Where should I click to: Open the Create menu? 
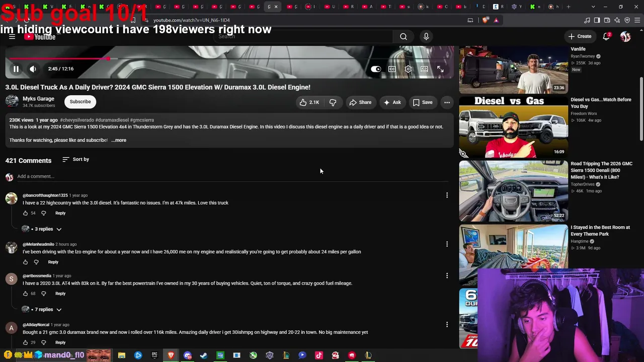[x=580, y=36]
